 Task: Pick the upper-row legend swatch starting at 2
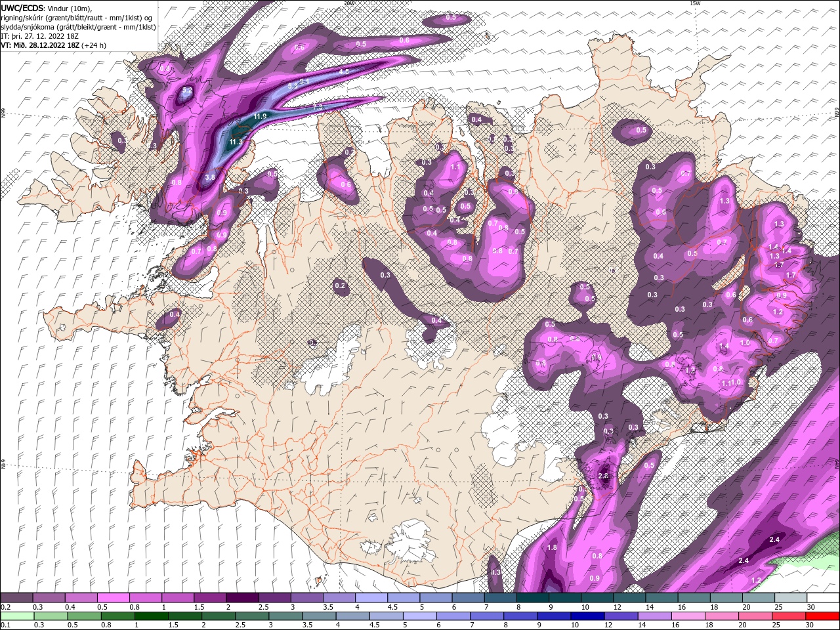(242, 598)
